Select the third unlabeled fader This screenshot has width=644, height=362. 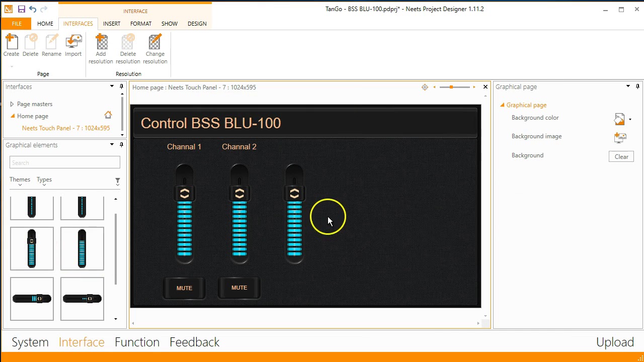pos(294,214)
